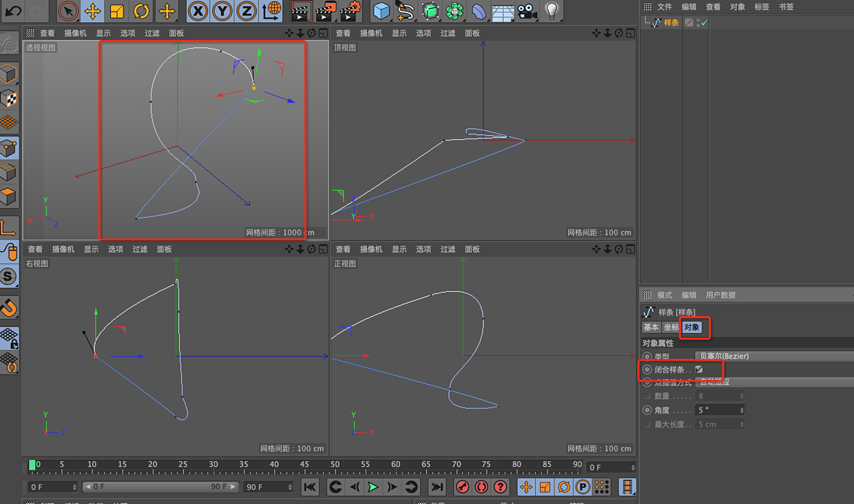Click the floor/environment grid icon
This screenshot has height=504, width=854.
[503, 10]
